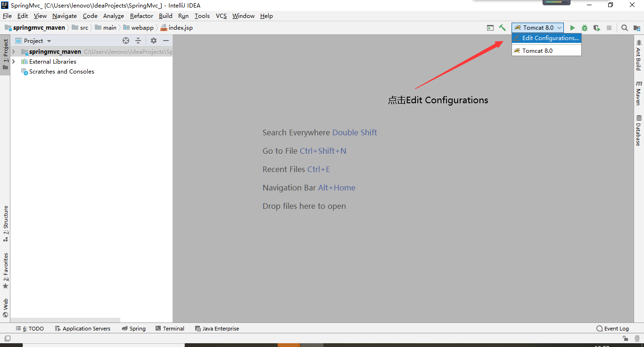This screenshot has width=644, height=347.
Task: Select Tomcat 8.0 in the dropdown list
Action: click(546, 50)
